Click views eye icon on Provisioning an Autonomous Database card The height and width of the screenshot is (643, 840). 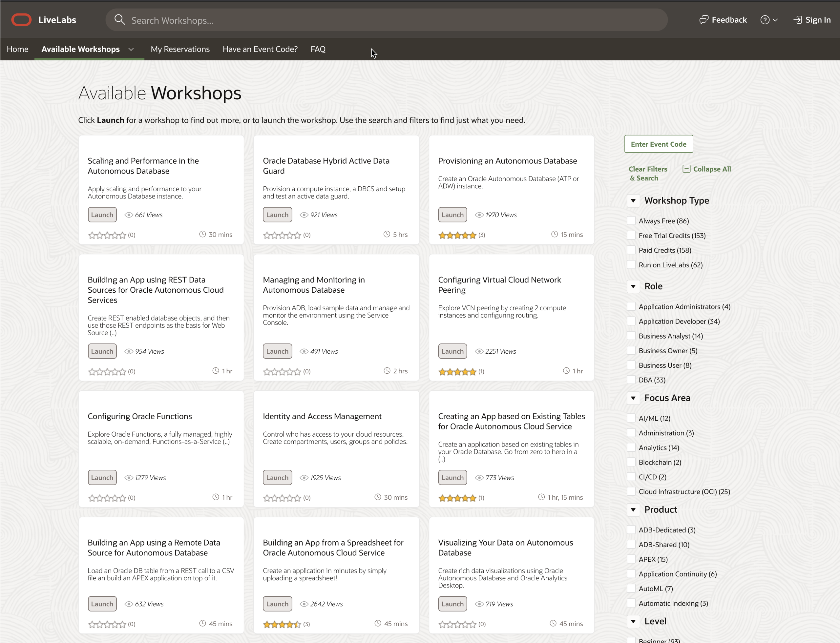[479, 215]
